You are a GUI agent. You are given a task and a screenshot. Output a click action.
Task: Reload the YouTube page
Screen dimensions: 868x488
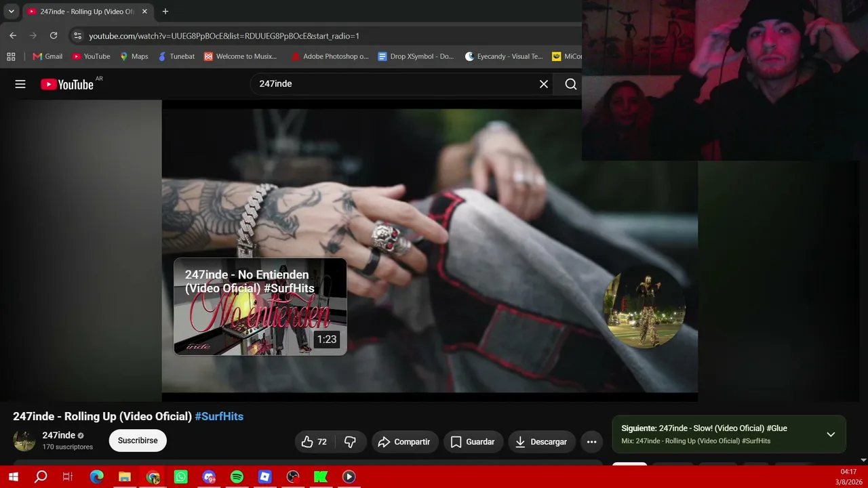pyautogui.click(x=54, y=35)
